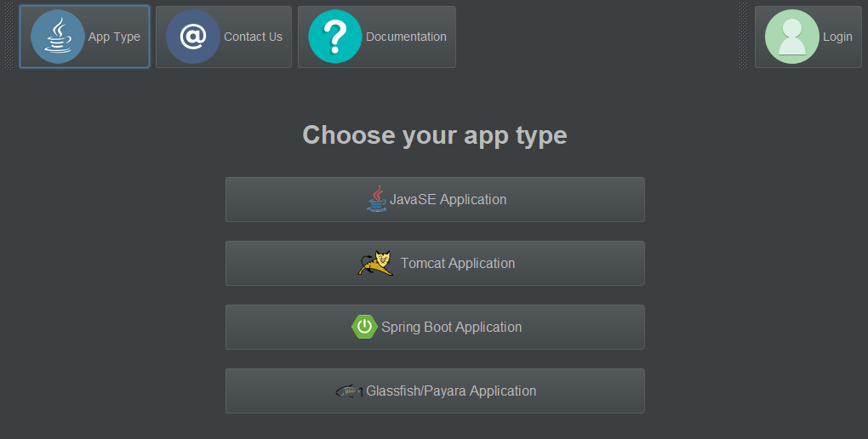Switch to the App Type toolbar tab
Screen dimensions: 868x439
pos(84,37)
